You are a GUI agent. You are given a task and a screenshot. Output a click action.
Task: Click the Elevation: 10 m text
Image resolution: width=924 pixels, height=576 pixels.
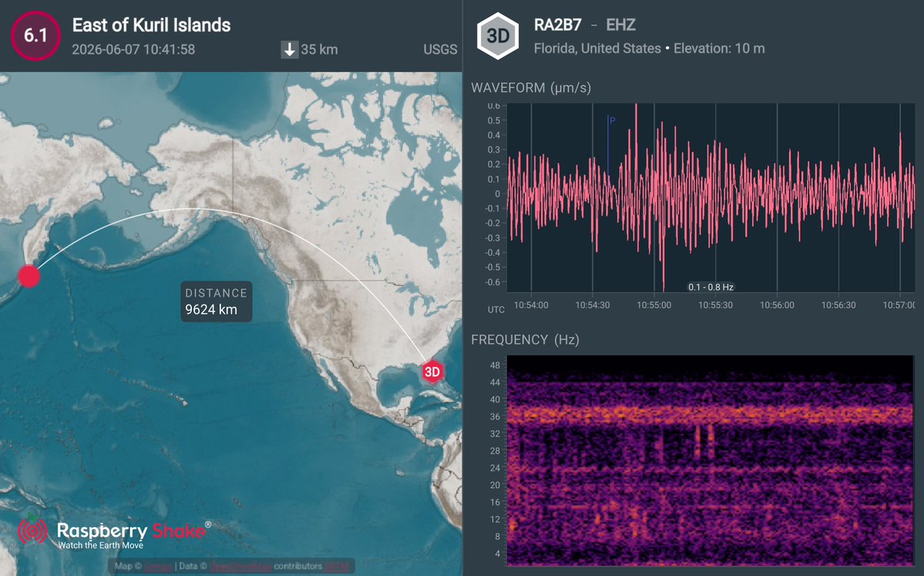(719, 49)
